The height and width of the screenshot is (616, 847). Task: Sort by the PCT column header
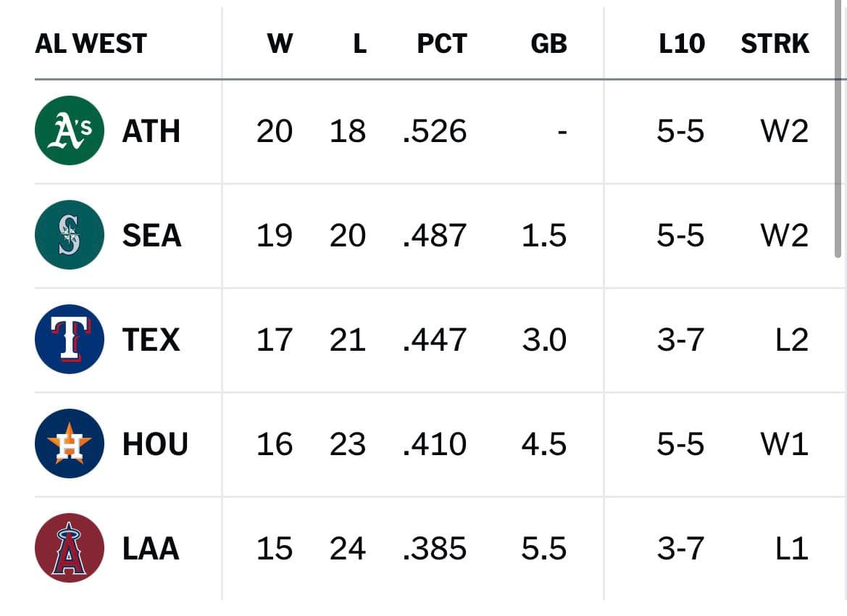pos(442,43)
